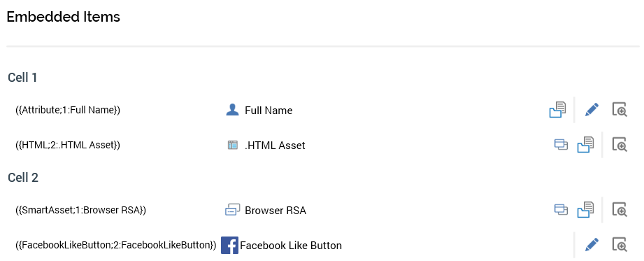Screen dimensions: 644x261
Task: Click the window icon for .HTML Asset
Action: (561, 144)
